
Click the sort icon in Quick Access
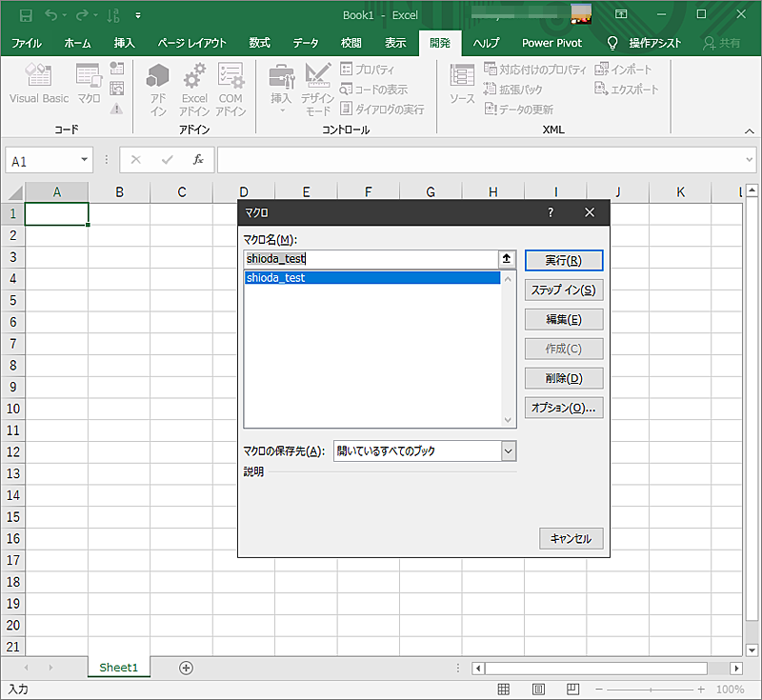[113, 15]
